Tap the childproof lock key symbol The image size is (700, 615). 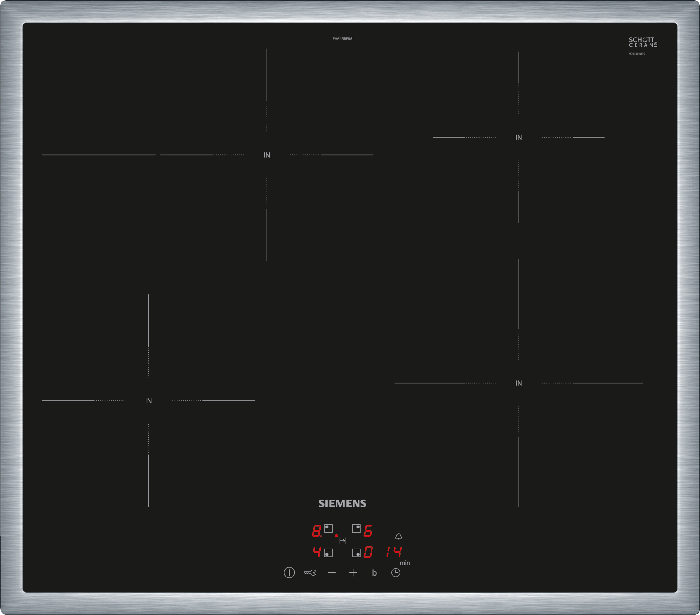click(x=310, y=572)
